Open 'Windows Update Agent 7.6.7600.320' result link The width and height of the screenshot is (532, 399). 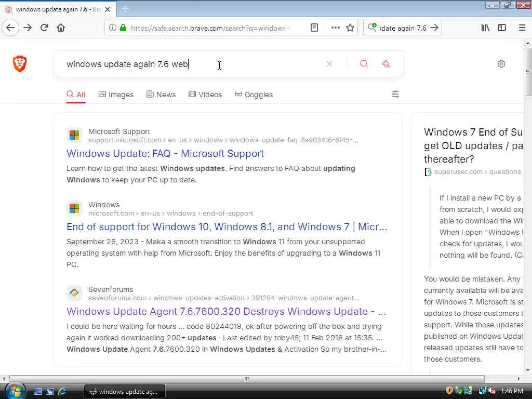[x=227, y=311]
